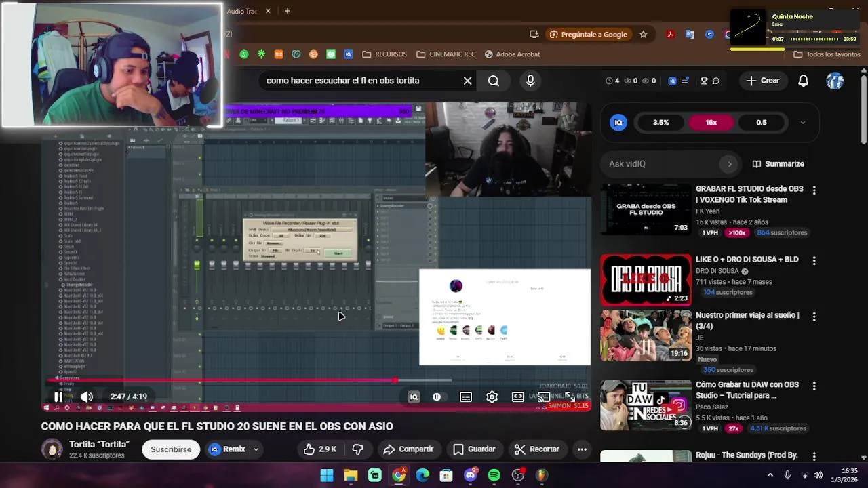Mute the video volume speaker icon
The width and height of the screenshot is (868, 488).
[x=87, y=397]
